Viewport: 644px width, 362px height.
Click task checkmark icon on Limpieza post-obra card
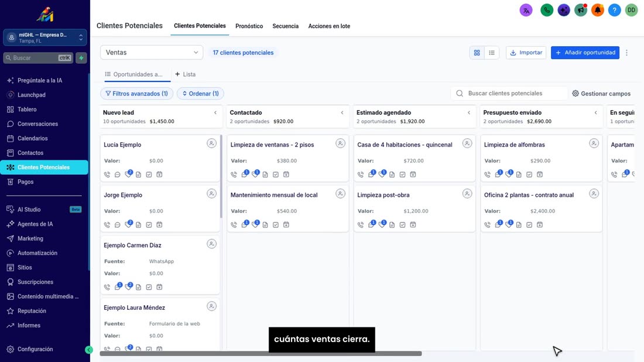pos(403,225)
